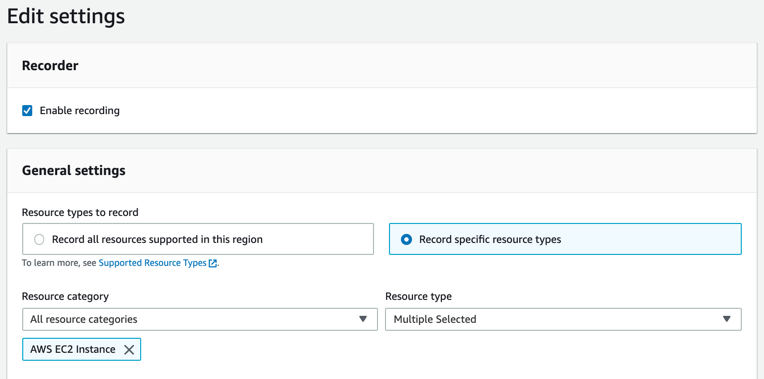Toggle the Enable recording checkbox
Image resolution: width=764 pixels, height=379 pixels.
coord(27,111)
